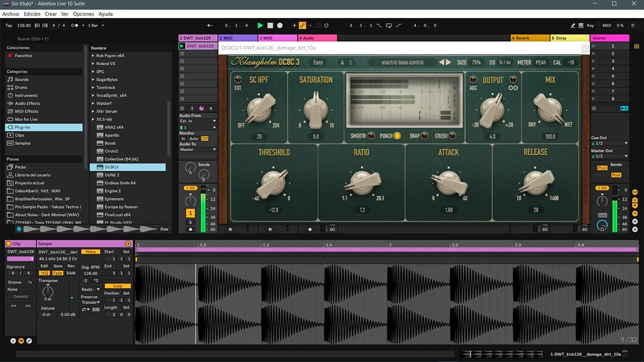
Task: Click the Easy button on DC8C
Action: pos(318,62)
